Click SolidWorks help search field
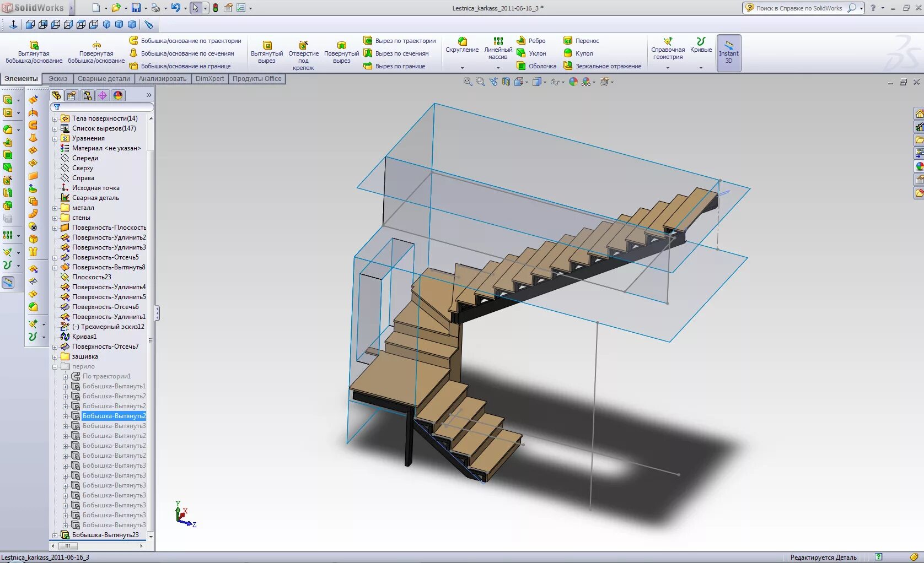Screen dimensions: 924x563 pyautogui.click(x=799, y=8)
